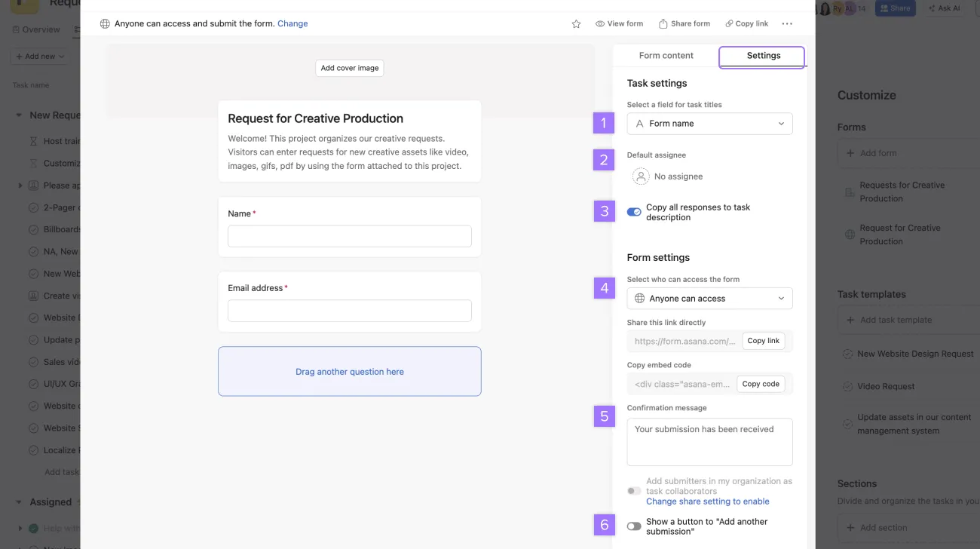Click Copy link in the top bar
The width and height of the screenshot is (980, 549).
[x=746, y=23]
